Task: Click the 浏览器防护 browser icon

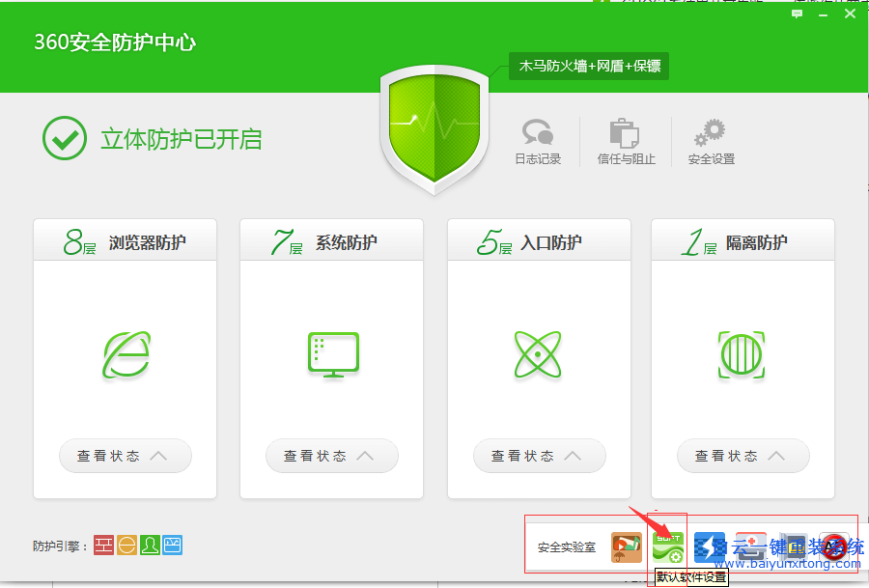Action: pos(125,356)
